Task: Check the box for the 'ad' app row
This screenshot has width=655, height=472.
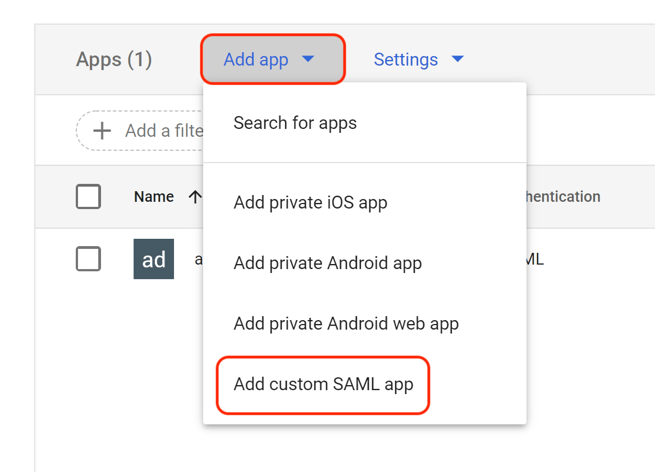Action: [x=88, y=259]
